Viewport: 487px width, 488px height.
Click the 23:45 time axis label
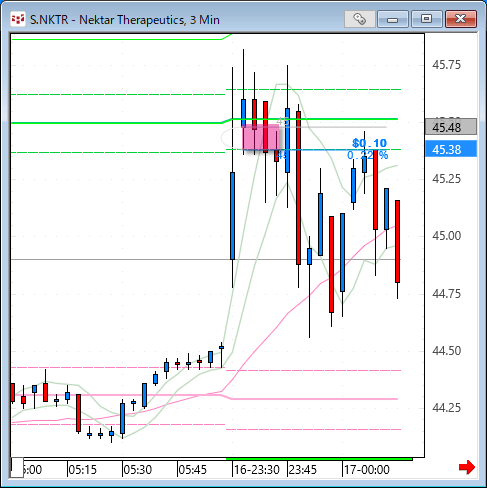[x=303, y=470]
